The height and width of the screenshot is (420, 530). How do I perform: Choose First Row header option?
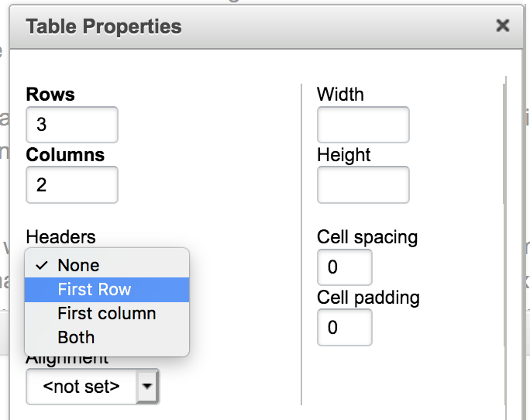[107, 290]
